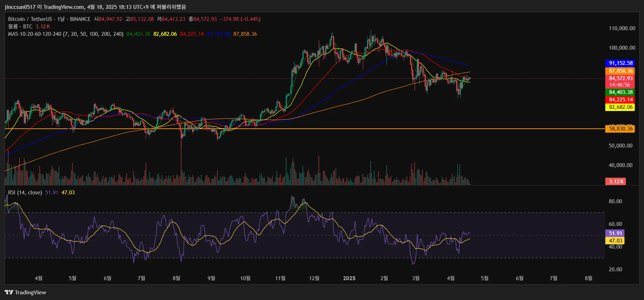Screen dimensions: 644x300
Task: Click the red 3.12K volume axis label
Action: point(616,182)
